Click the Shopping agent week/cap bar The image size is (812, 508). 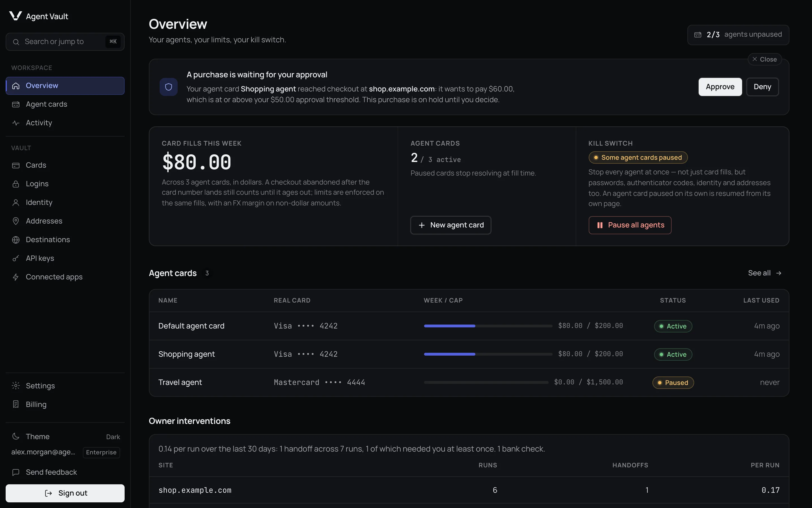coord(488,354)
